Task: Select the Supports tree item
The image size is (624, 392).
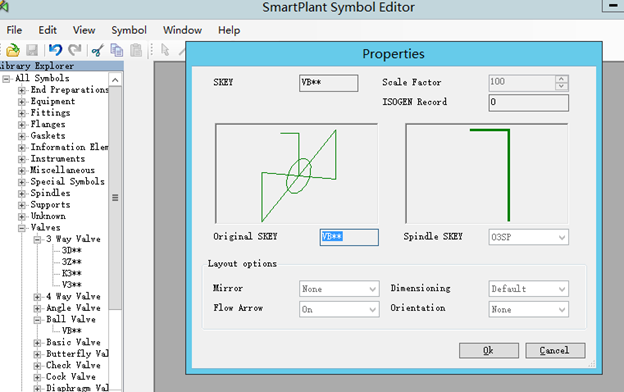Action: (50, 205)
